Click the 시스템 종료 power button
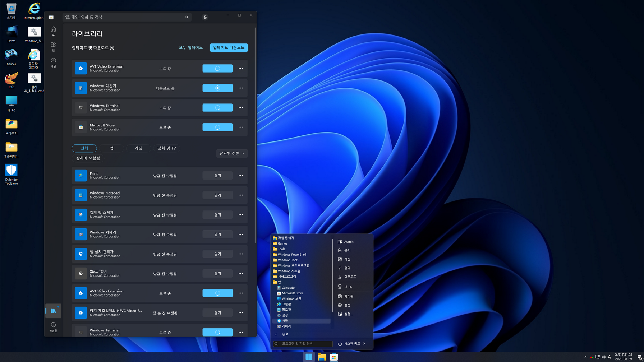 (349, 344)
